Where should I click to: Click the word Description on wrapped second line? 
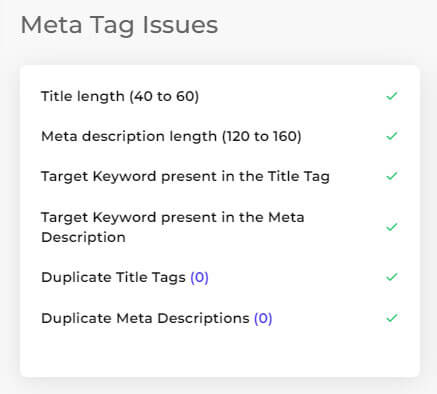[83, 237]
